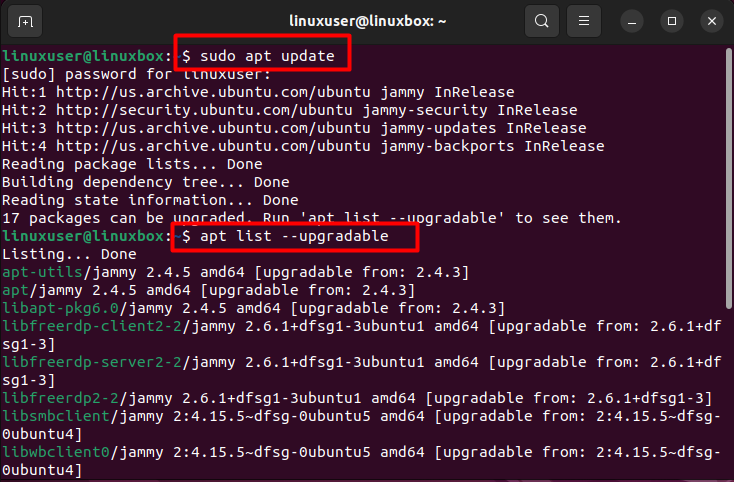Open a new terminal tab
Image resolution: width=734 pixels, height=482 pixels.
pyautogui.click(x=25, y=21)
